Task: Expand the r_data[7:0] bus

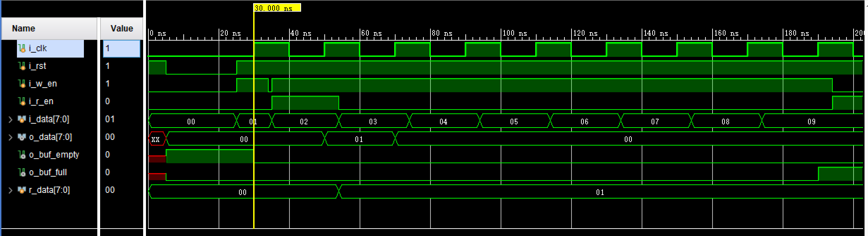Action: click(11, 190)
